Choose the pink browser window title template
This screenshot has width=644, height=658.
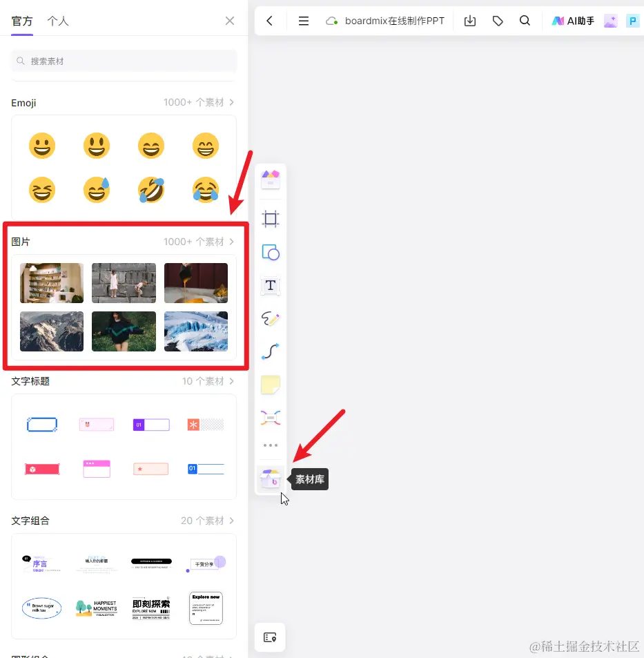pos(97,469)
